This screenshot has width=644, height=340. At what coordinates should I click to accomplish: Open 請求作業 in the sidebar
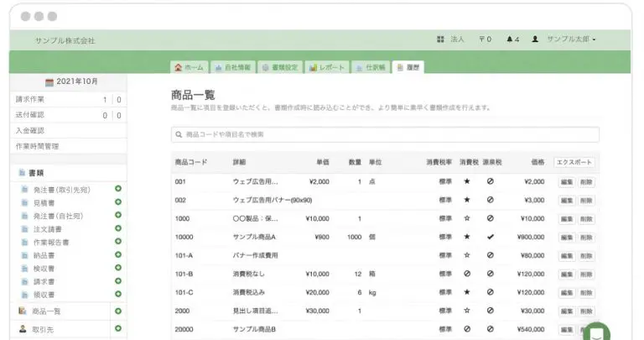(x=29, y=100)
